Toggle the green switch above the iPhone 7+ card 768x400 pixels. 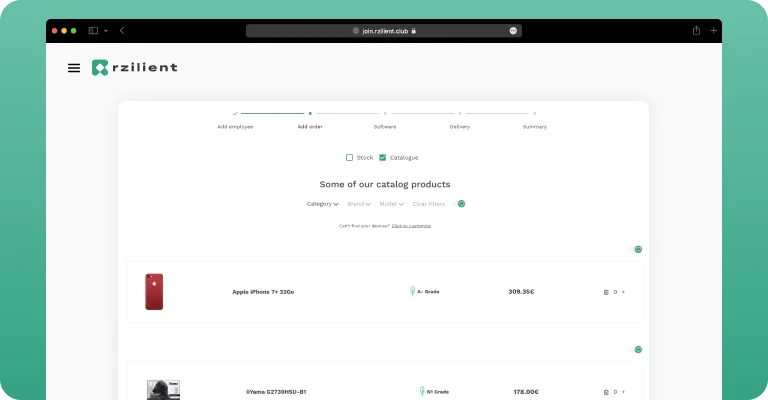click(x=636, y=249)
